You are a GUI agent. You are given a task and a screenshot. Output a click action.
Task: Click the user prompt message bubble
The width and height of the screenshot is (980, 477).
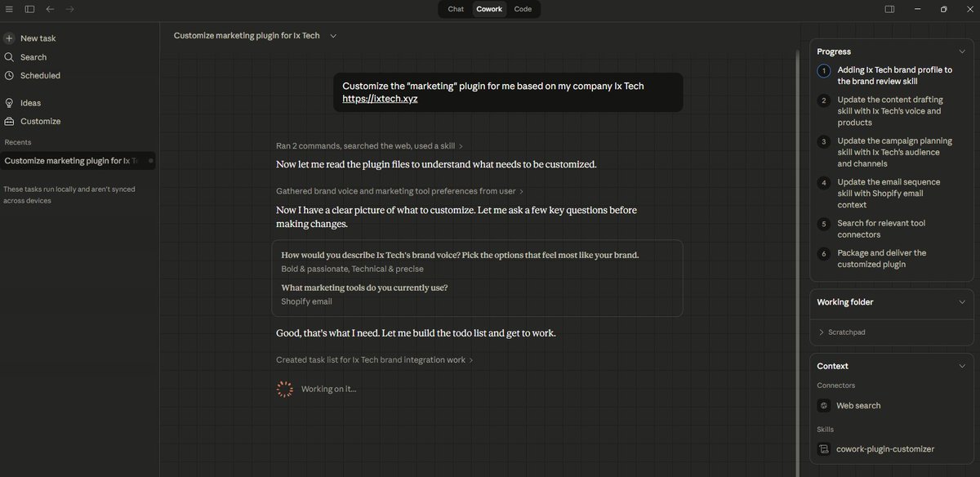pyautogui.click(x=508, y=92)
